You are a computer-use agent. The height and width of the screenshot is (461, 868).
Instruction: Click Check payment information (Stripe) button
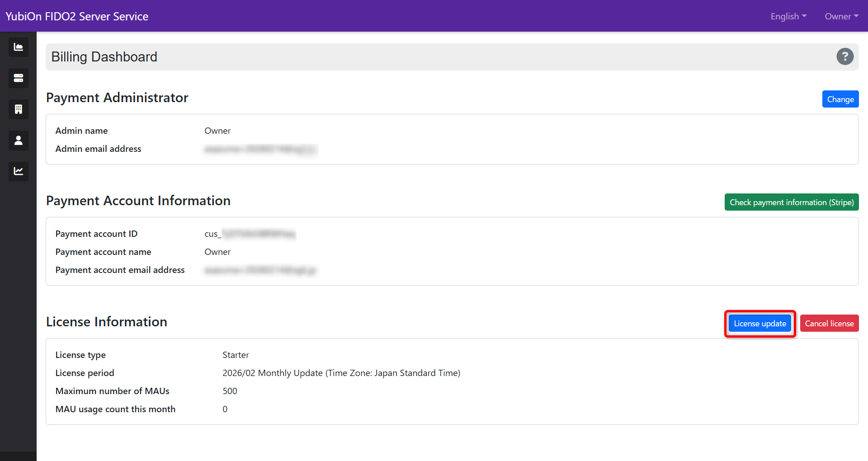791,202
